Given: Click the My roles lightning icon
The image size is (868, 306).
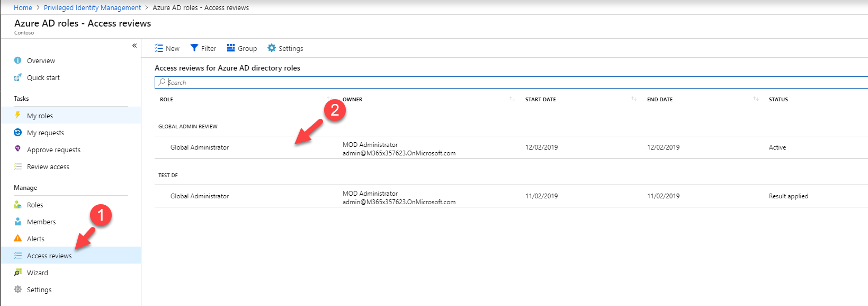Looking at the screenshot, I should point(17,115).
